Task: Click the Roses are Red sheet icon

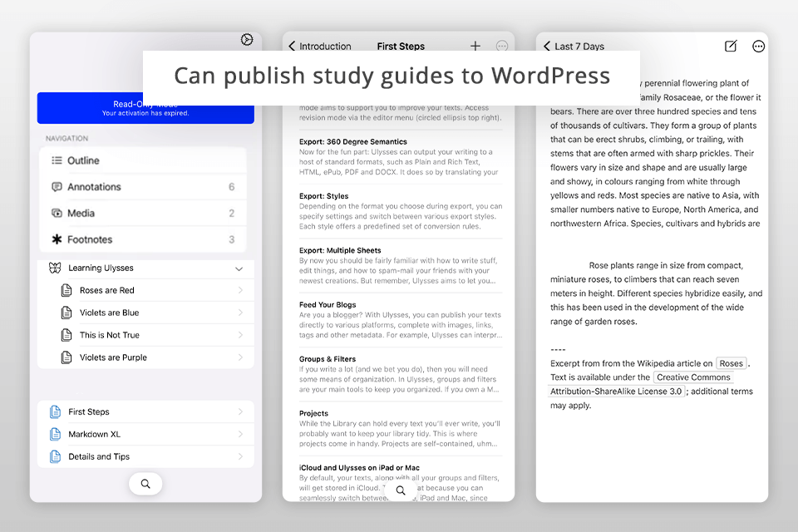Action: [66, 290]
